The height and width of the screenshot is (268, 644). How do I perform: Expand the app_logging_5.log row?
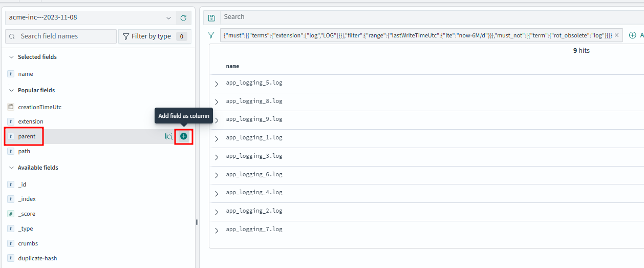coord(217,84)
